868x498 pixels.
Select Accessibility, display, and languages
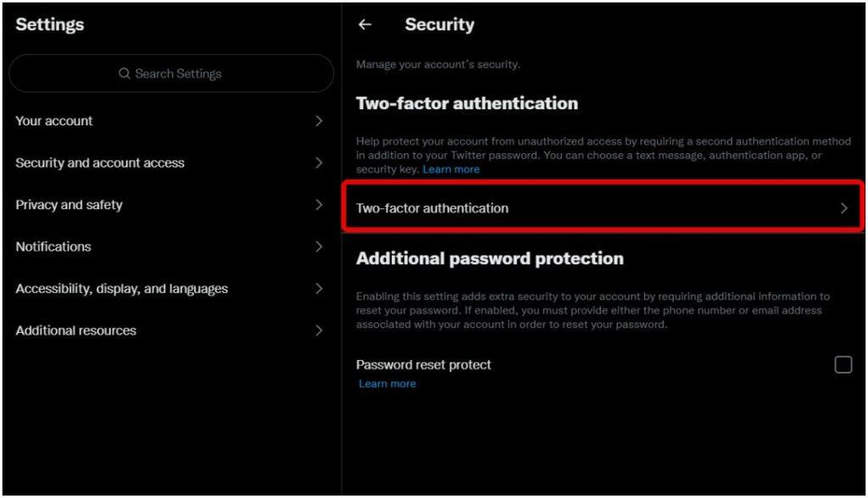point(170,288)
